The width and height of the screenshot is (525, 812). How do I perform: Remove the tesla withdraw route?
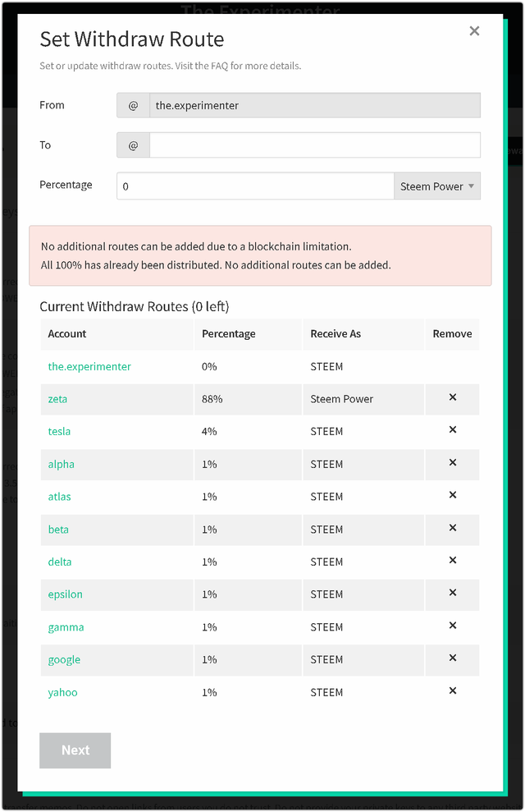[x=452, y=430]
